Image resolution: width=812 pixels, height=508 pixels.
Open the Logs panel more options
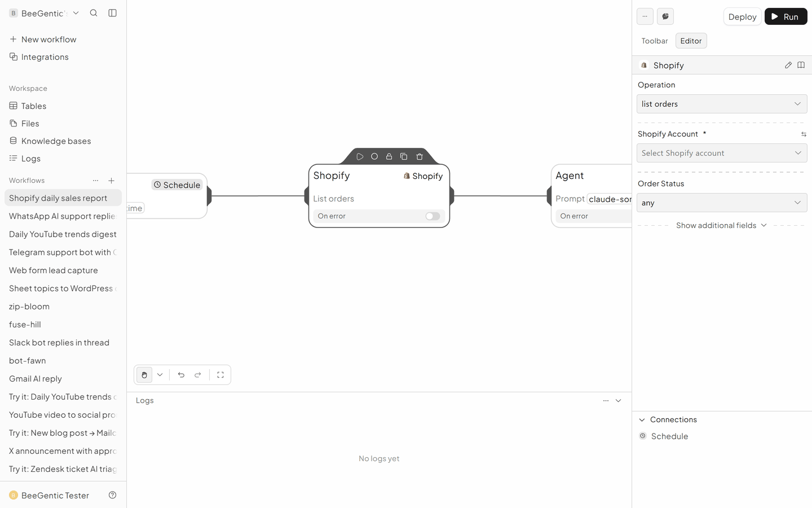[606, 401]
